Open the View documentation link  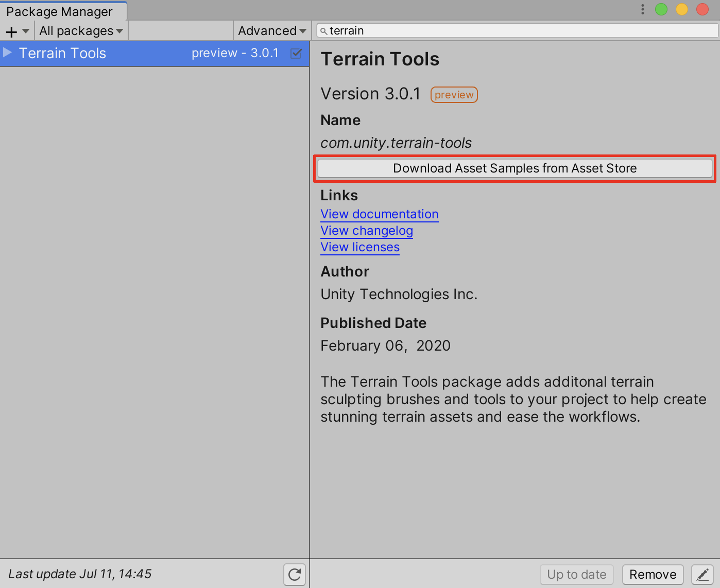click(380, 214)
